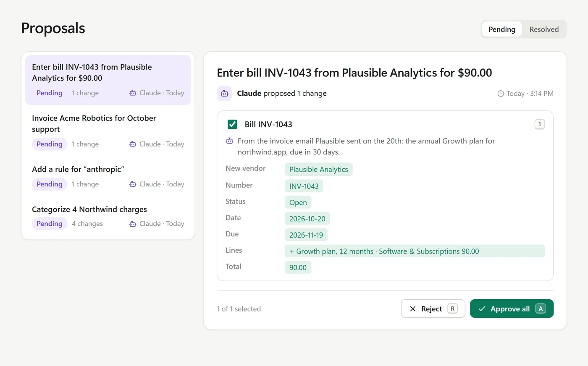The width and height of the screenshot is (588, 366).
Task: Click the bot icon in the Acme Robotics row
Action: (133, 144)
